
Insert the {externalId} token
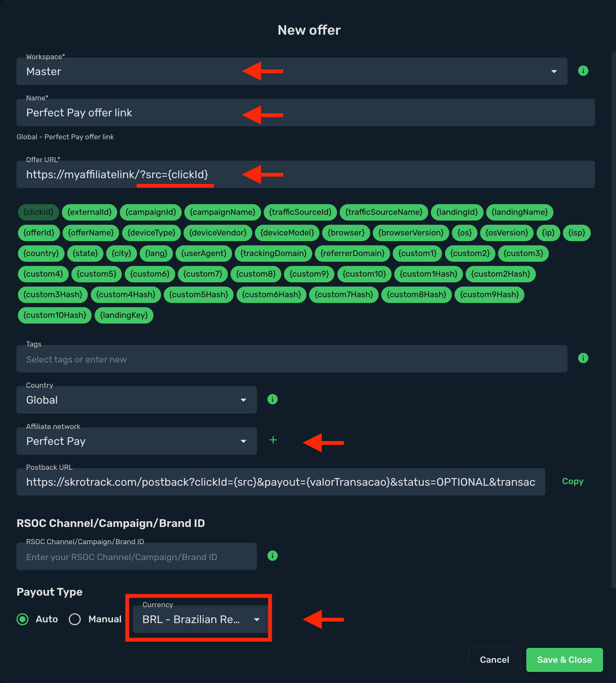tap(89, 212)
